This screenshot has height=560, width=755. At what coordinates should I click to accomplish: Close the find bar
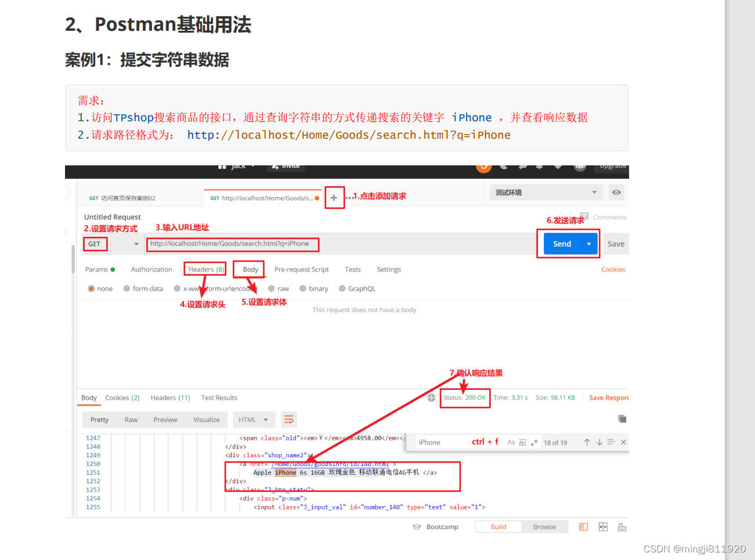623,442
